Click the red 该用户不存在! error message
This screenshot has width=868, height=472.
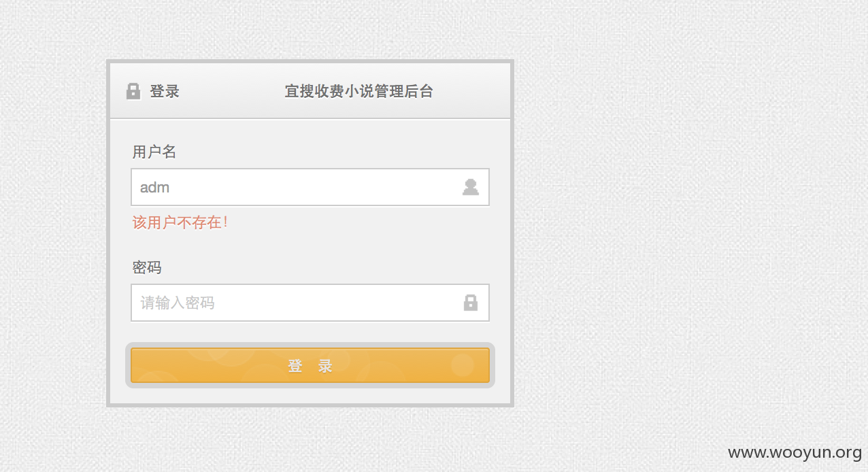[x=180, y=222]
